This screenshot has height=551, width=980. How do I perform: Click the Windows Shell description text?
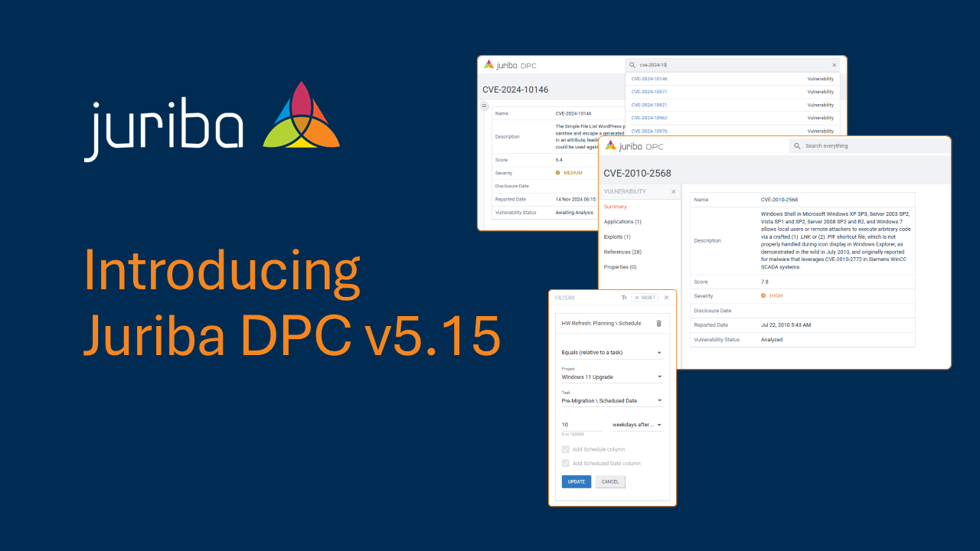835,240
